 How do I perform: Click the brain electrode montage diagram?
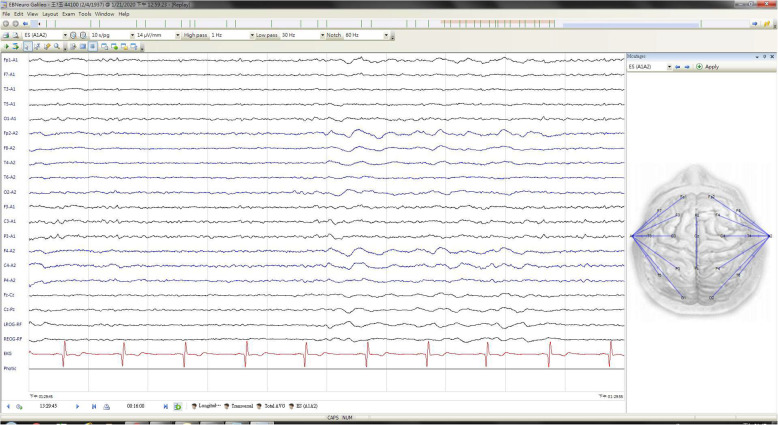701,243
